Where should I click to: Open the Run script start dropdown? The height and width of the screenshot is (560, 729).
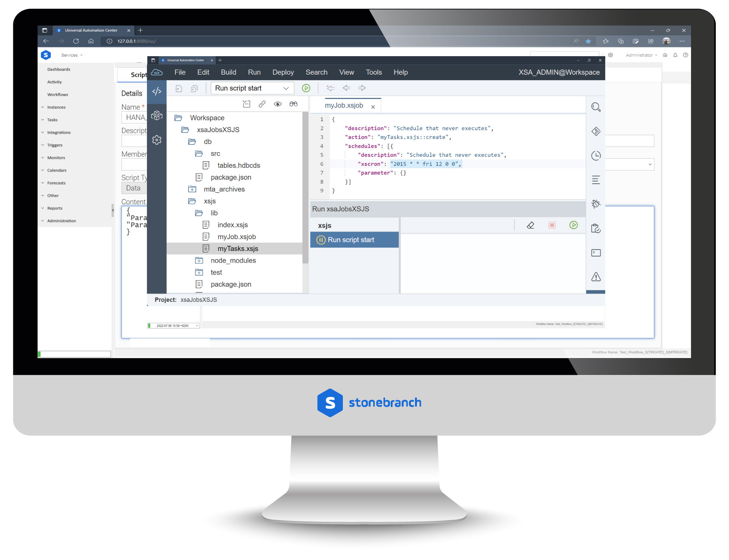coord(252,88)
